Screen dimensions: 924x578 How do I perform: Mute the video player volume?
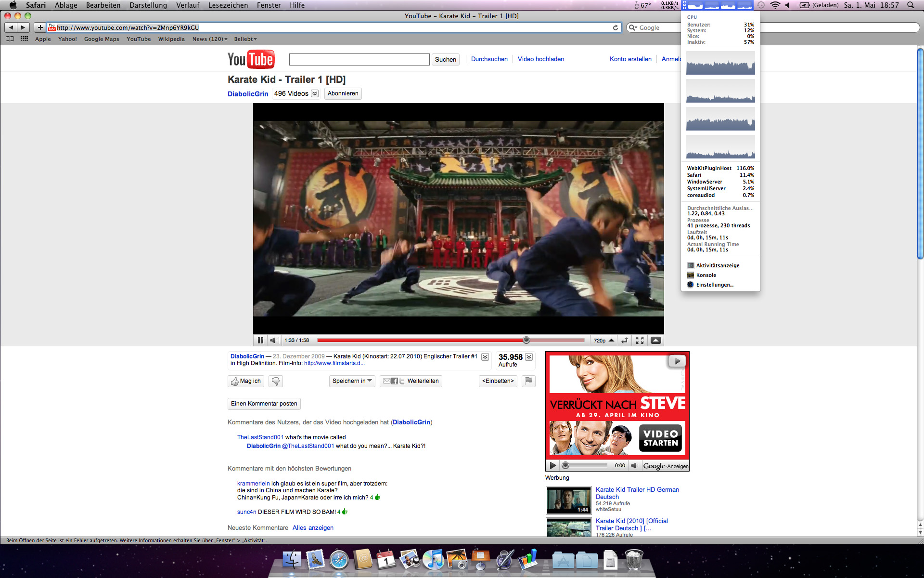click(x=274, y=341)
